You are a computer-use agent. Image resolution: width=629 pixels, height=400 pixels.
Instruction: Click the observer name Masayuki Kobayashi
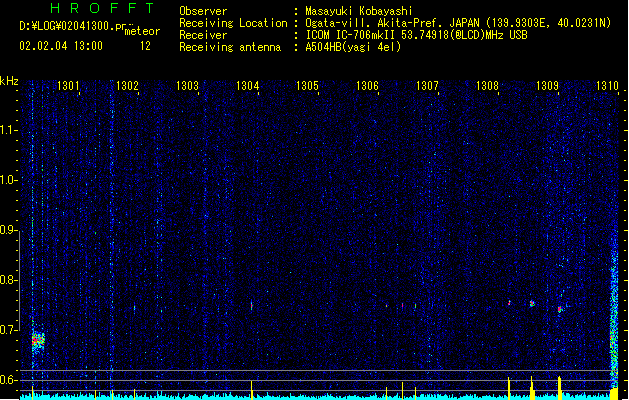[359, 11]
